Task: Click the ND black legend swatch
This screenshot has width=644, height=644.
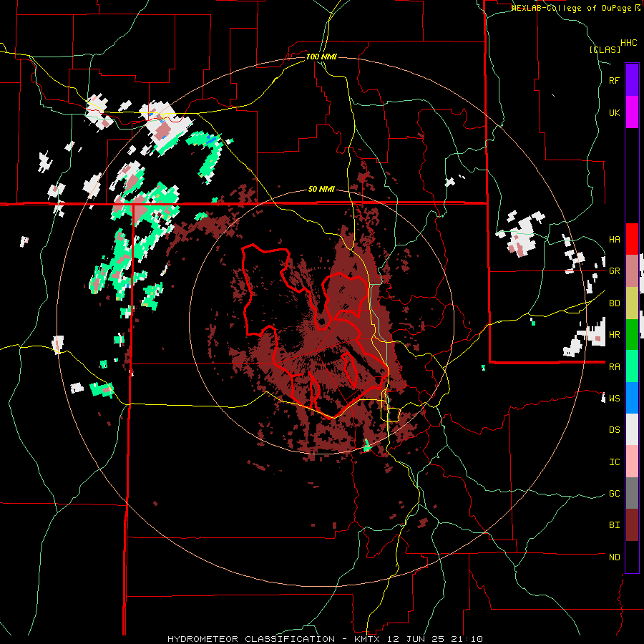Action: (x=632, y=557)
